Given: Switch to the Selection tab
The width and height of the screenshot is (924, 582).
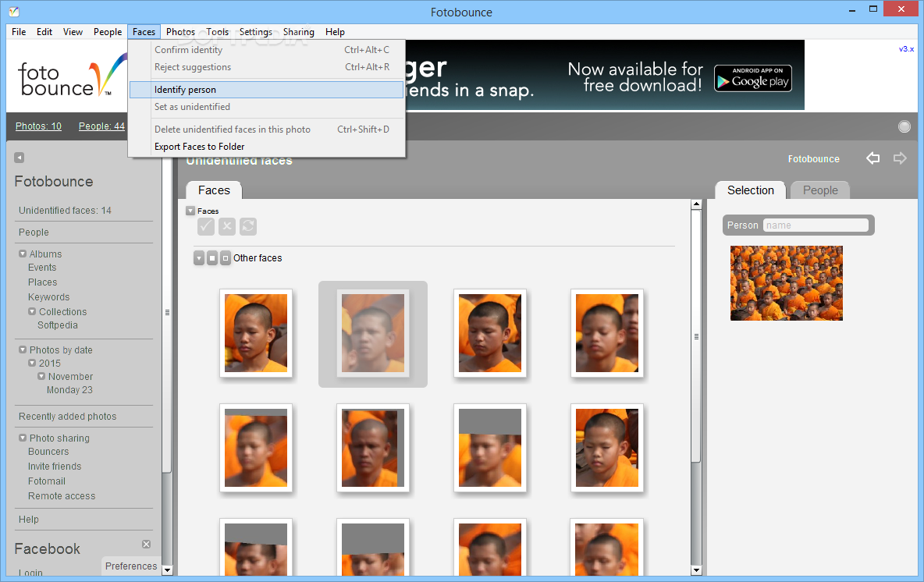Looking at the screenshot, I should 750,190.
